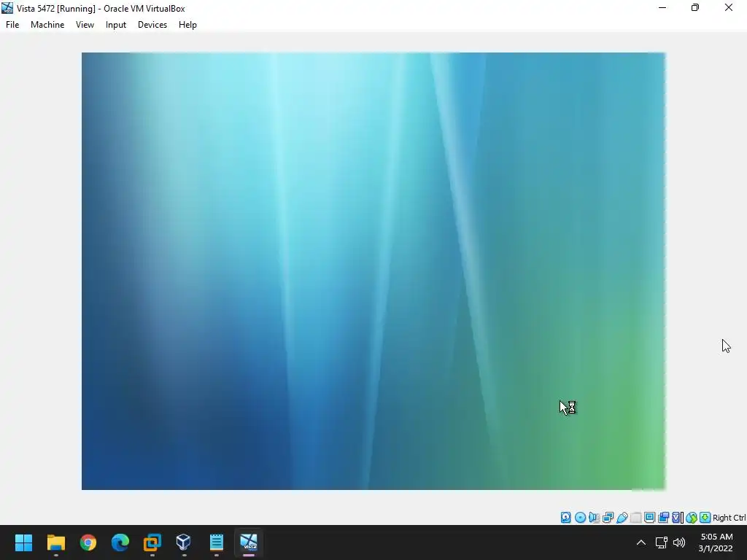The image size is (747, 560).
Task: Open the volume control in system tray
Action: (679, 542)
